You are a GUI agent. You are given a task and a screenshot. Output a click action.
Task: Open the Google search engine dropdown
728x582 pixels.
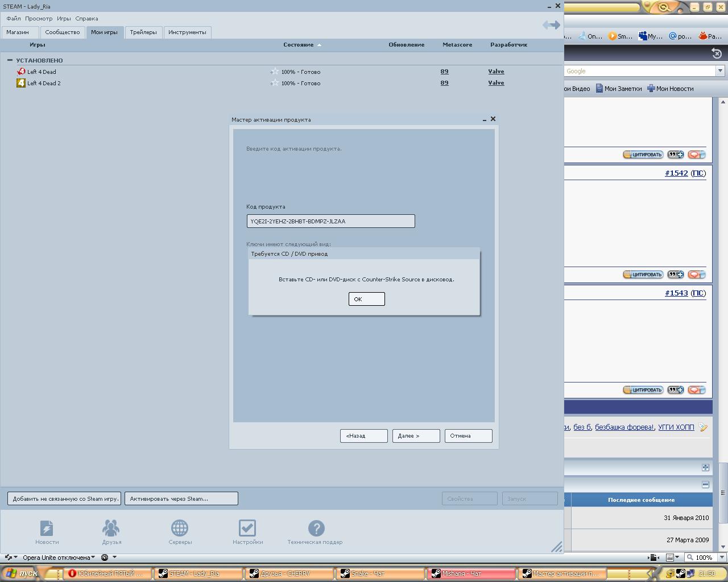720,71
